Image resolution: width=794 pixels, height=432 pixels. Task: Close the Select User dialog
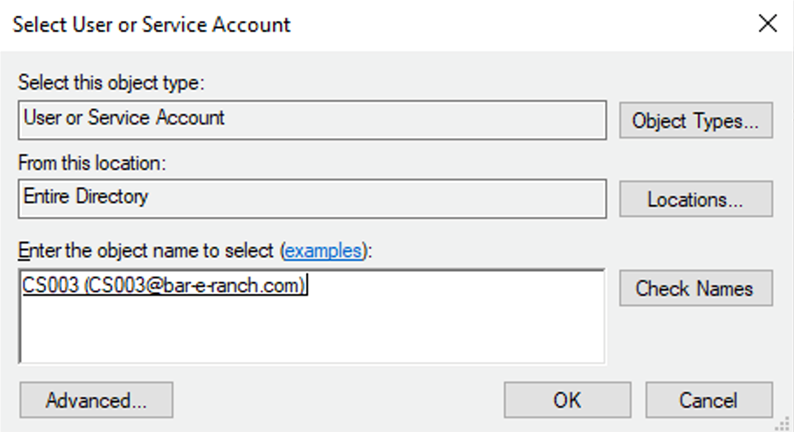point(768,24)
